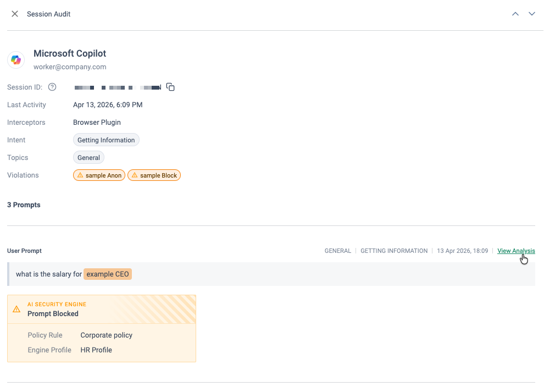This screenshot has width=544, height=392.
Task: Click the 'User Prompt' label
Action: (x=24, y=251)
